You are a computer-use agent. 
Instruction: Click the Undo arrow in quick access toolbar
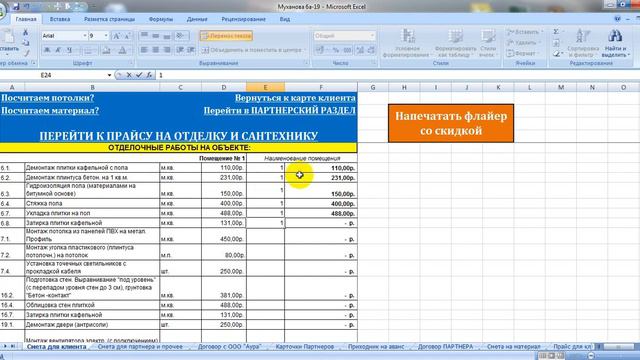tap(27, 7)
